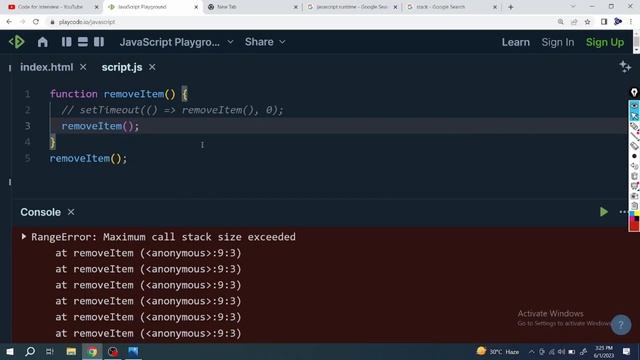Click the function removeItem() declaration line
The image size is (640, 360).
(119, 94)
